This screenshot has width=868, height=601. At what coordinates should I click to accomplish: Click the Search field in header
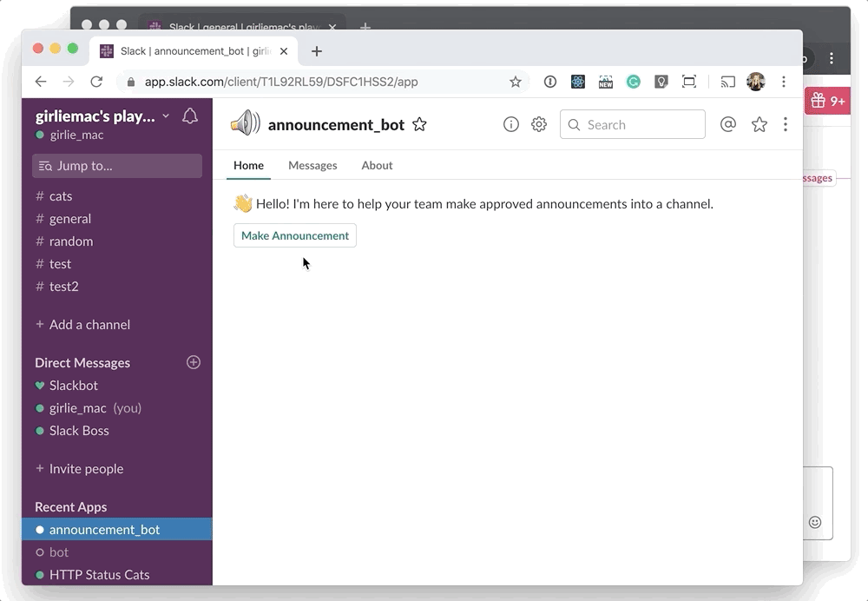[x=633, y=125]
